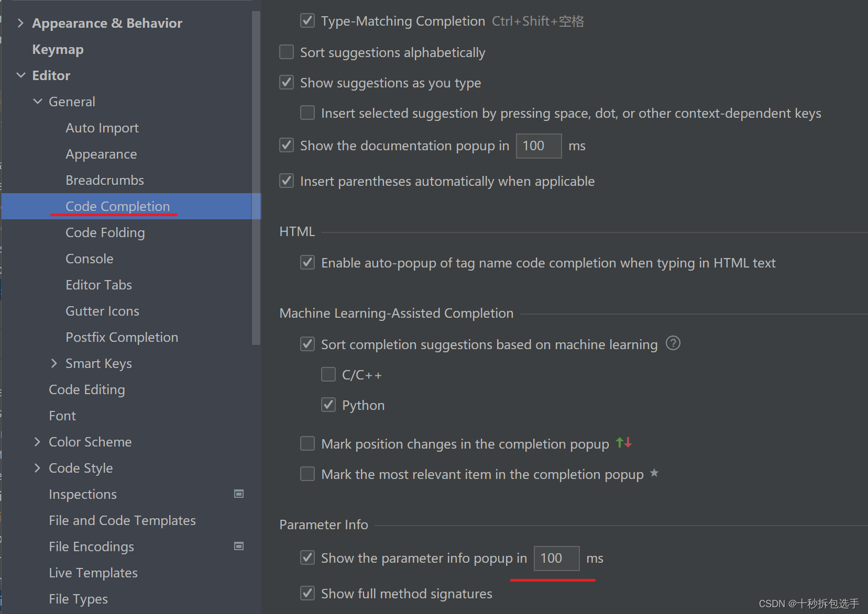Expand the Smart Keys node
Viewport: 868px width, 614px height.
(x=54, y=363)
